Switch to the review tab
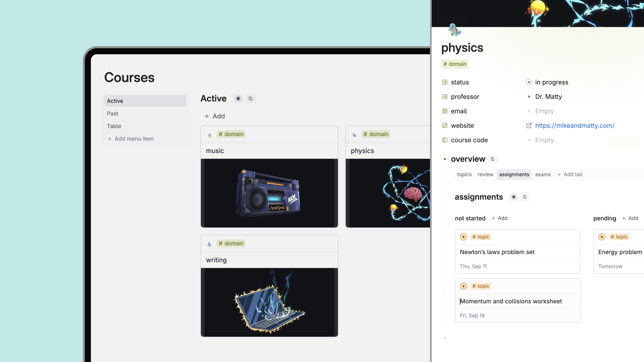This screenshot has width=644, height=362. point(485,174)
